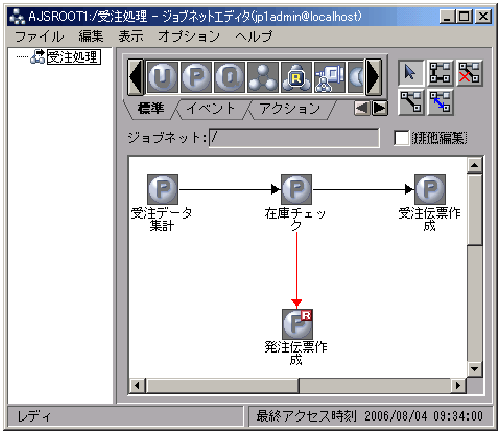
Task: Click relation line from 受注データ集計 to 在庫チェック
Action: 230,189
